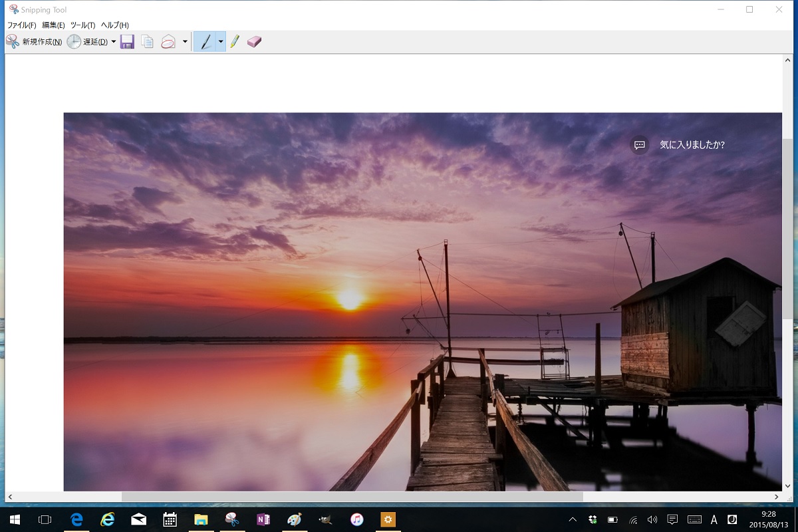Open the touch keyboard tray icon
The width and height of the screenshot is (798, 532).
coord(694,519)
